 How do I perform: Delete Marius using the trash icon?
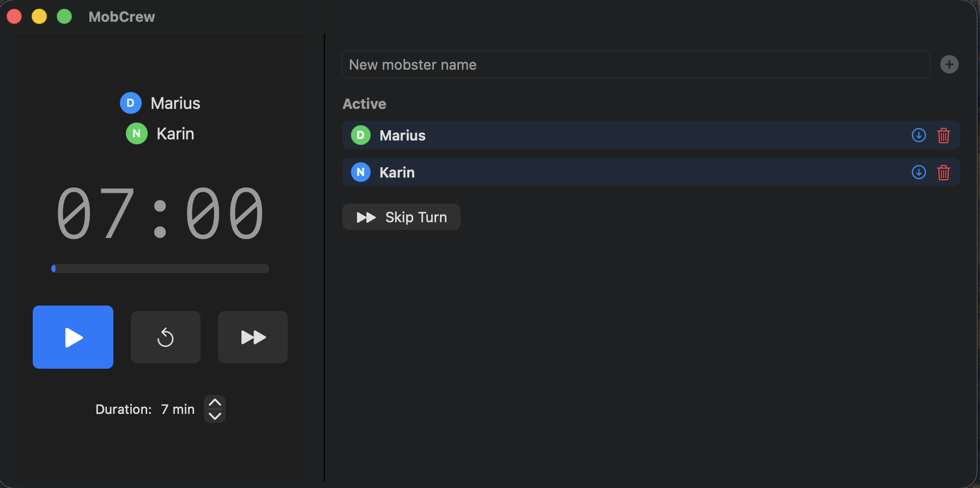[x=943, y=135]
